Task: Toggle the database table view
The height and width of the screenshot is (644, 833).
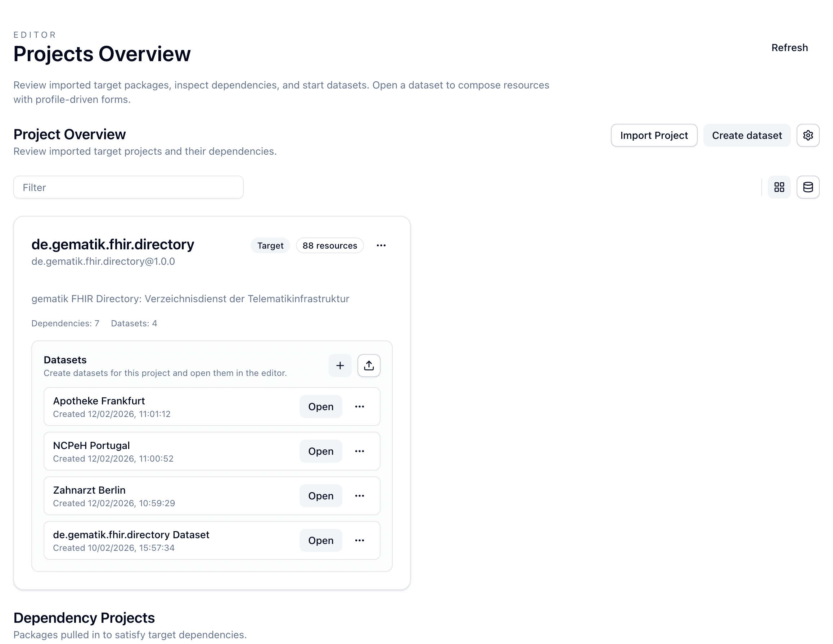Action: [x=807, y=187]
